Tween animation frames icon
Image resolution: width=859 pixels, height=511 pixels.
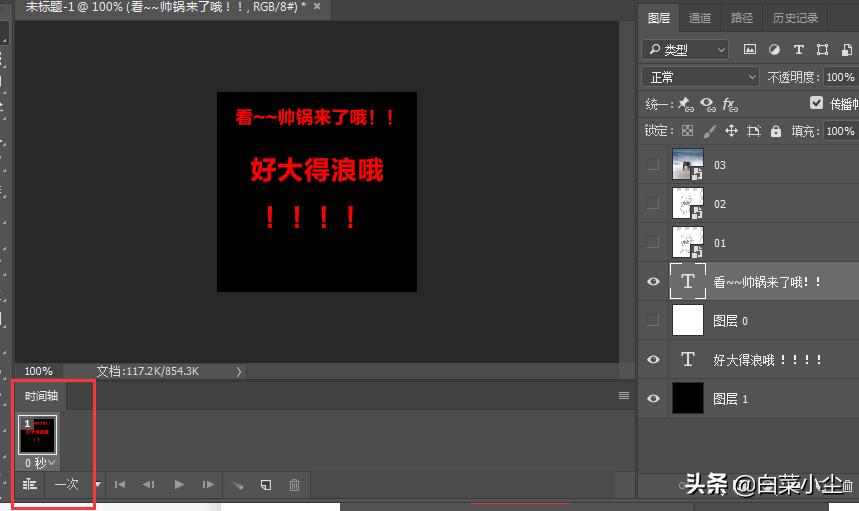[x=237, y=485]
